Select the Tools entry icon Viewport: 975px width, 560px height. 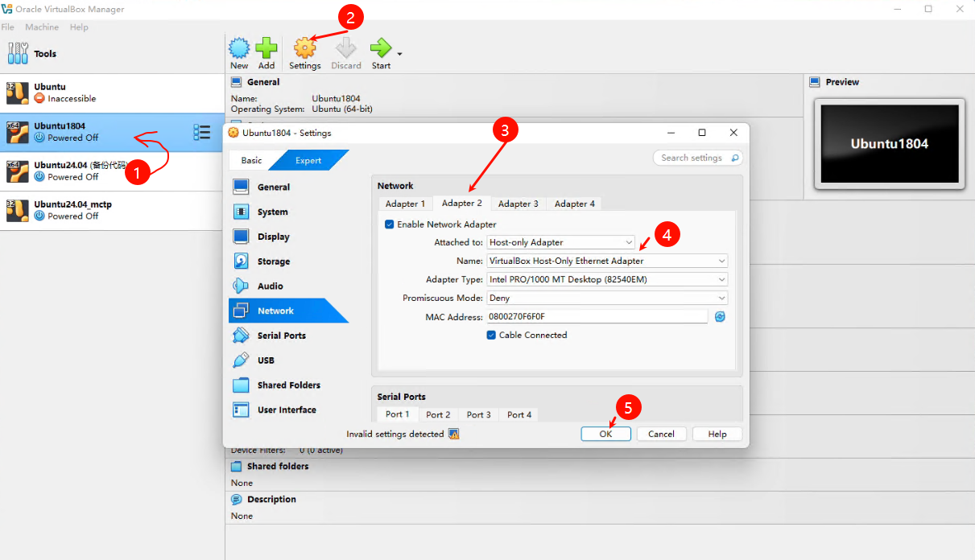(18, 54)
